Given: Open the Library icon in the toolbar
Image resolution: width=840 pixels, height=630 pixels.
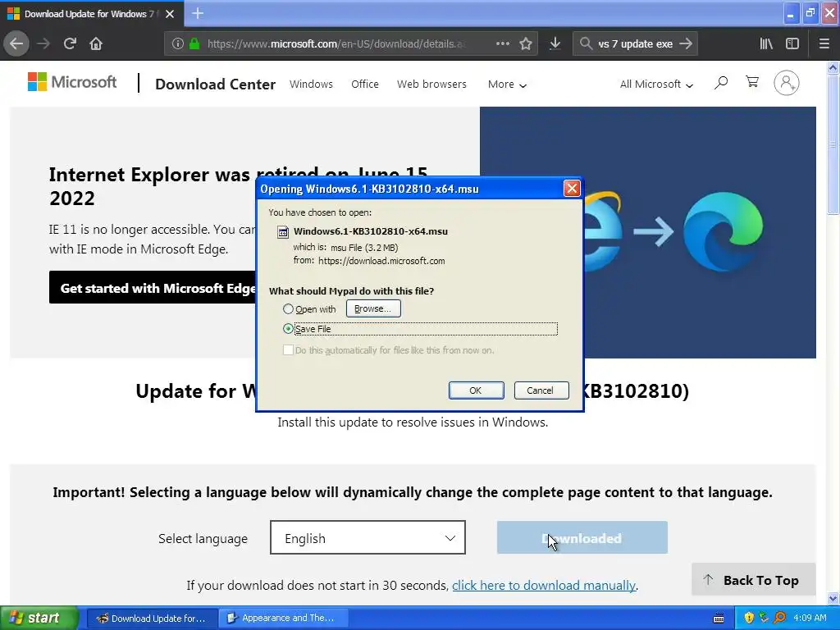Looking at the screenshot, I should [x=766, y=43].
